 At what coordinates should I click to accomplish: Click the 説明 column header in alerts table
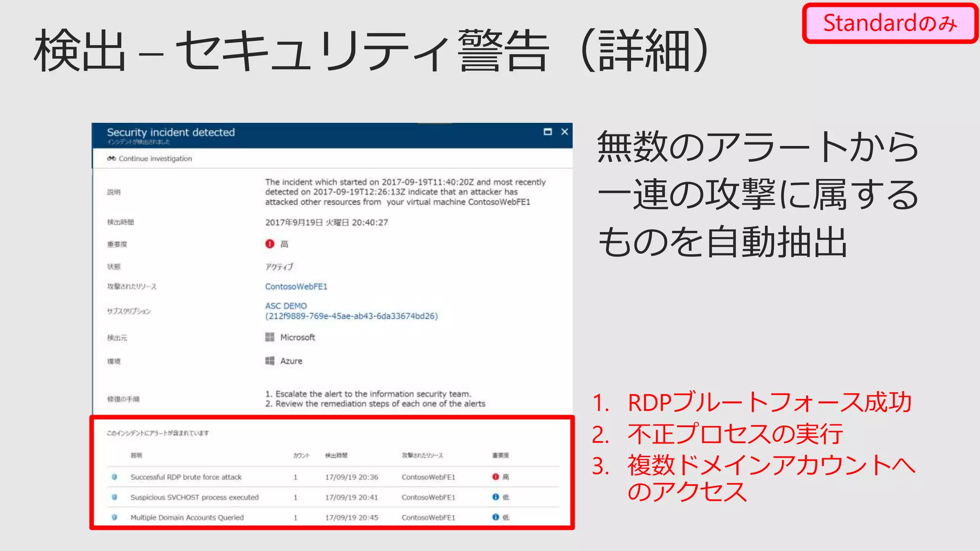pos(136,455)
